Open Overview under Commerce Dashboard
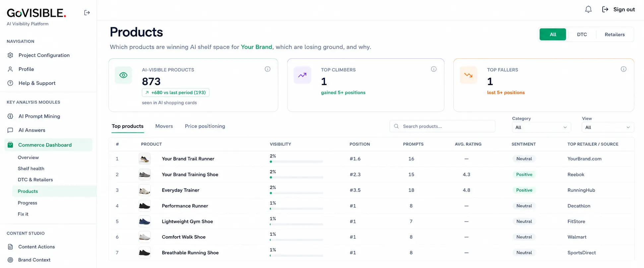644x268 pixels. [28, 157]
